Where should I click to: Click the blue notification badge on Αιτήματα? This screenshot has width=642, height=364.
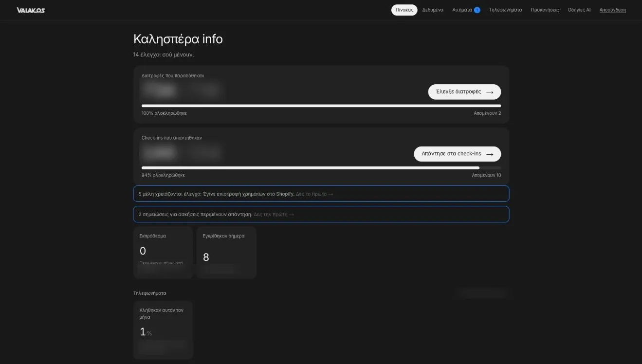tap(477, 10)
